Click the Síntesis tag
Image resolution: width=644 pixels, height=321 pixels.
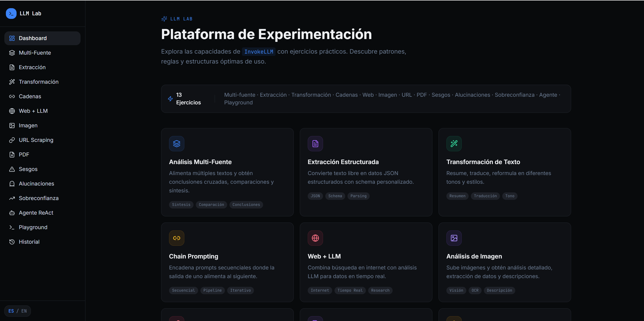point(181,205)
